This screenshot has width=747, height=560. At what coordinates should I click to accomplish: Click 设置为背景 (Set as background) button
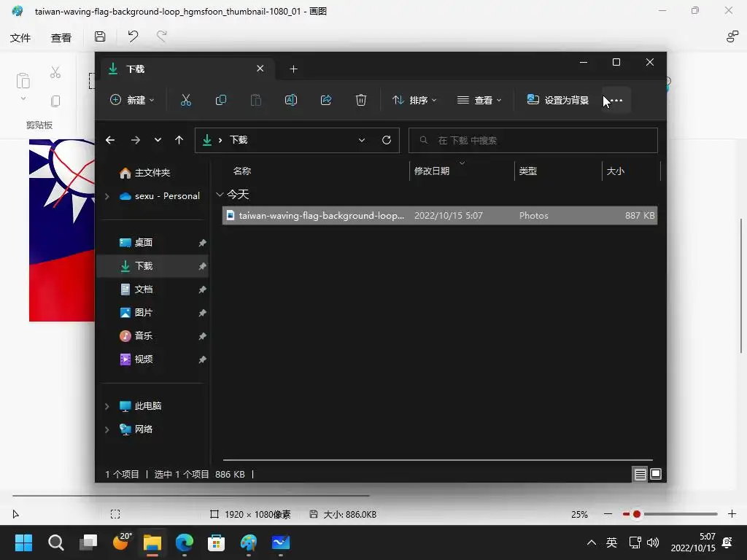[558, 100]
